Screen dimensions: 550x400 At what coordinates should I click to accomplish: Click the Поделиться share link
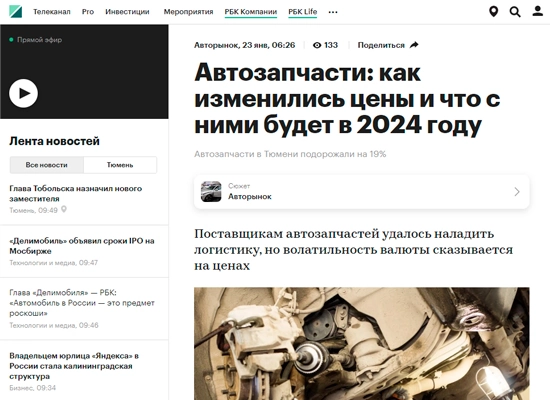(x=381, y=45)
